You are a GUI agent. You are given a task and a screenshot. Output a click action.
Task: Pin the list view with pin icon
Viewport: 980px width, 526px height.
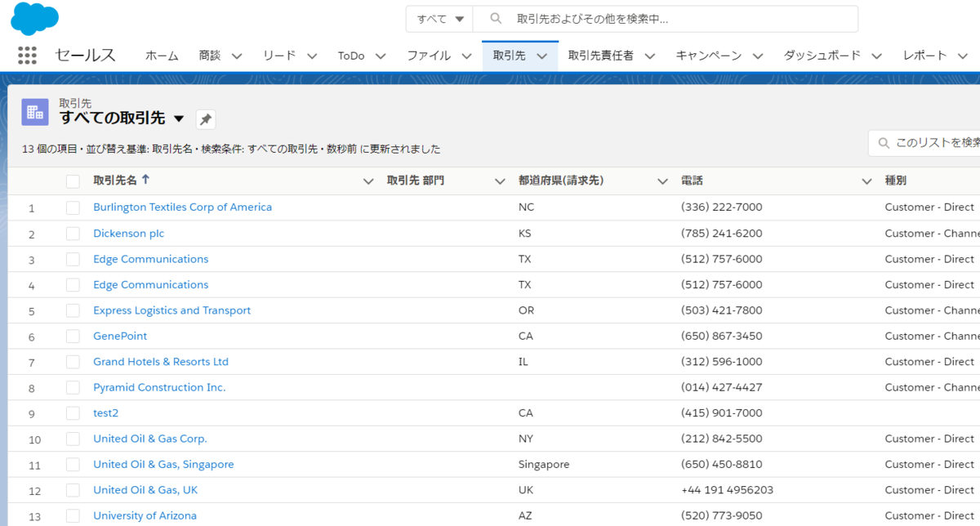coord(206,119)
